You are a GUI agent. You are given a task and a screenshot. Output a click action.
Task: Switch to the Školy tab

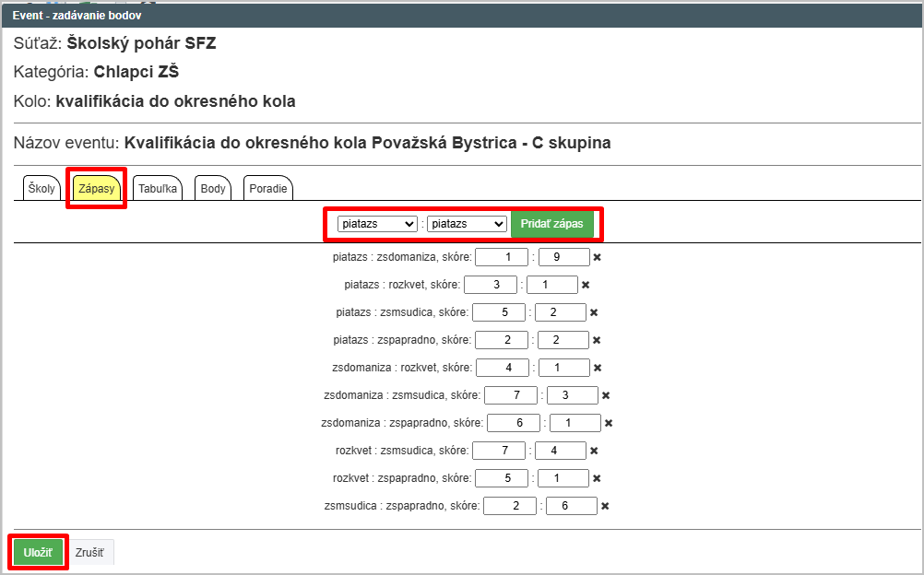pyautogui.click(x=41, y=189)
